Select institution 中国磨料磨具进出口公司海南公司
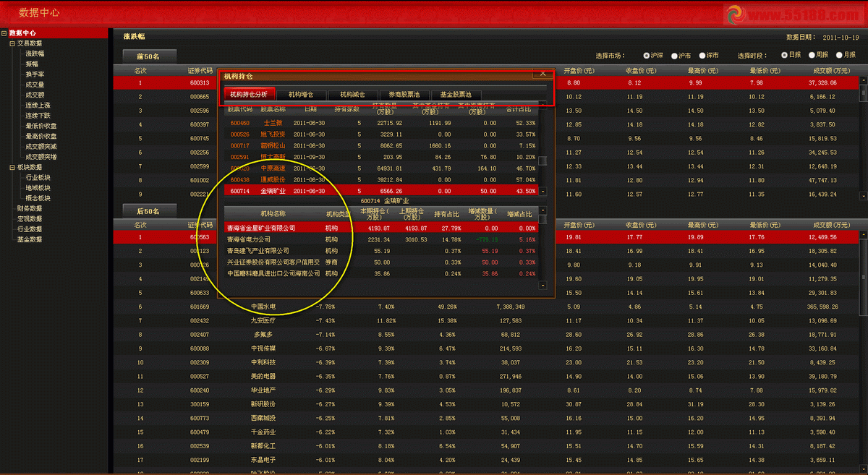 (x=273, y=274)
